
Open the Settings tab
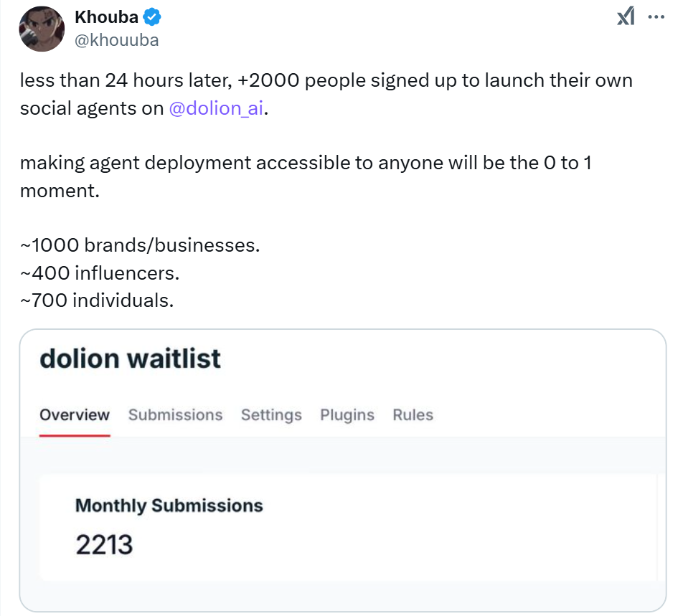271,415
